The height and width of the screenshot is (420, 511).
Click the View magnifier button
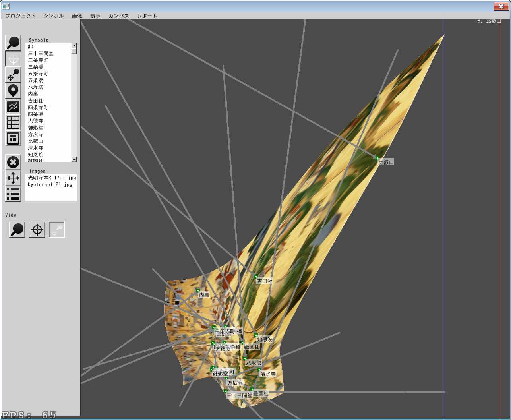(x=17, y=230)
